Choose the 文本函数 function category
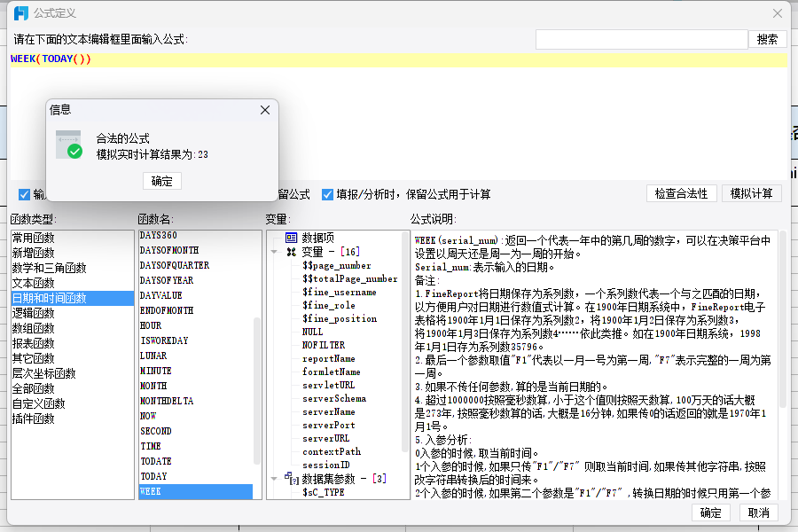Image resolution: width=798 pixels, height=532 pixels. 33,283
